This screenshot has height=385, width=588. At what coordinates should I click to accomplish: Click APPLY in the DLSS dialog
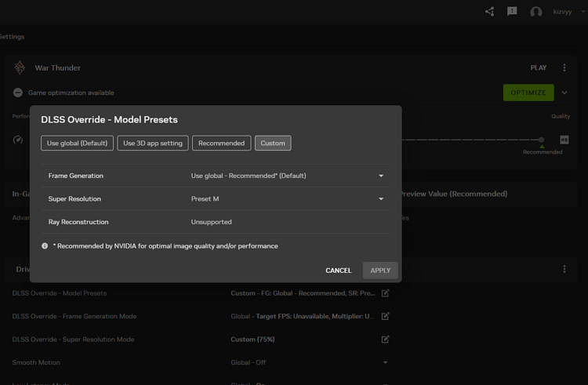[x=380, y=271]
